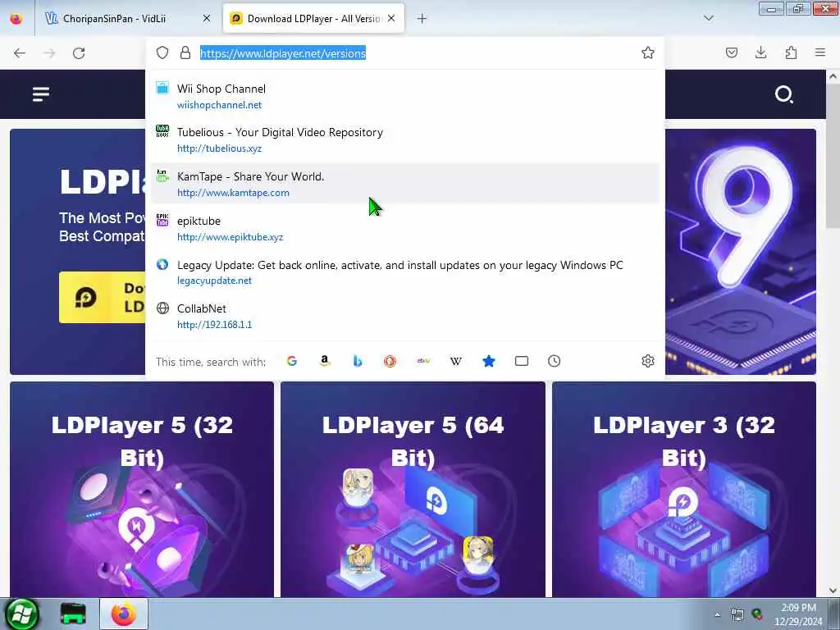
Task: Open a new tab with plus button
Action: 422,19
